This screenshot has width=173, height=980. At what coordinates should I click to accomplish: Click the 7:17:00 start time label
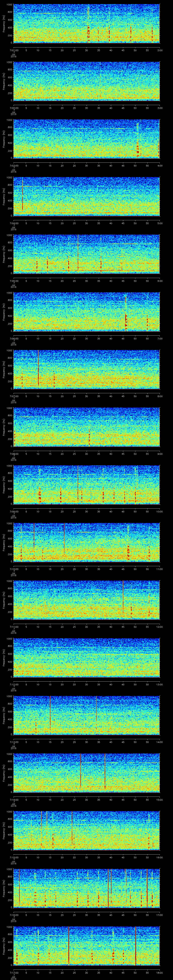pos(14,973)
